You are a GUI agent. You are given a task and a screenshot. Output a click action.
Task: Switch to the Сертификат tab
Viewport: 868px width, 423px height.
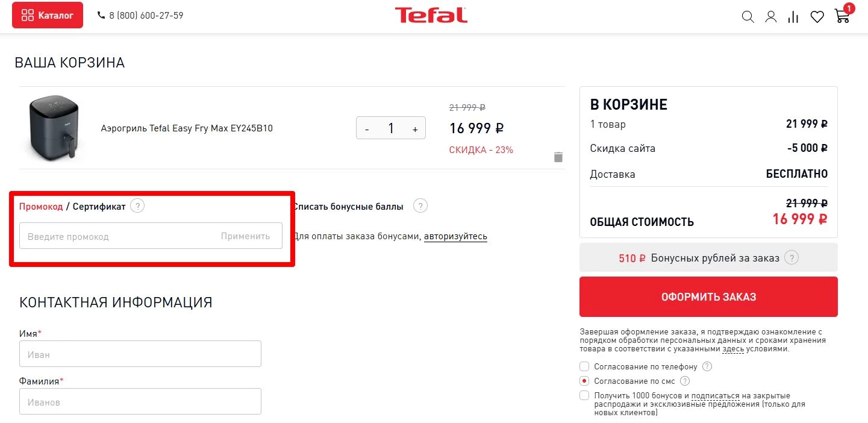tap(99, 205)
